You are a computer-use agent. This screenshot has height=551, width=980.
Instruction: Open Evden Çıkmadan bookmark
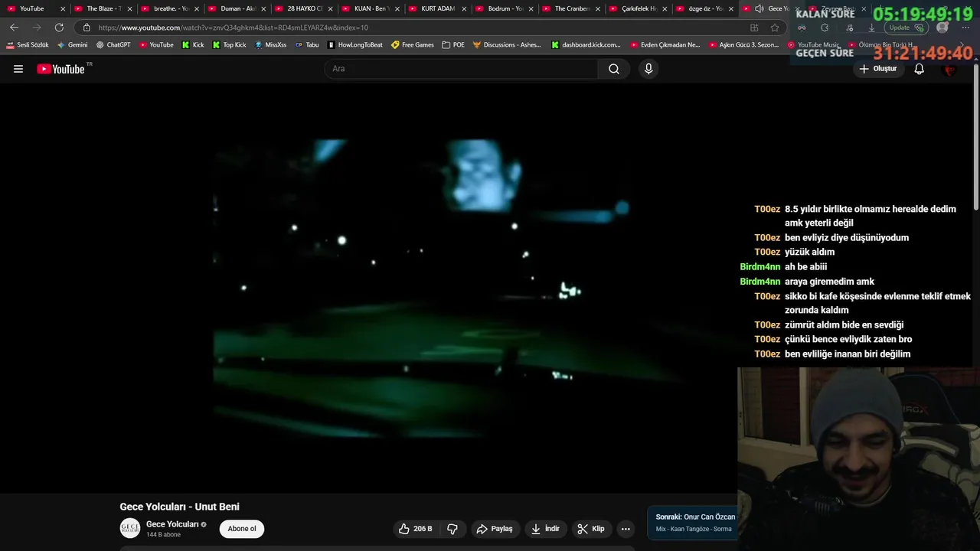point(665,45)
